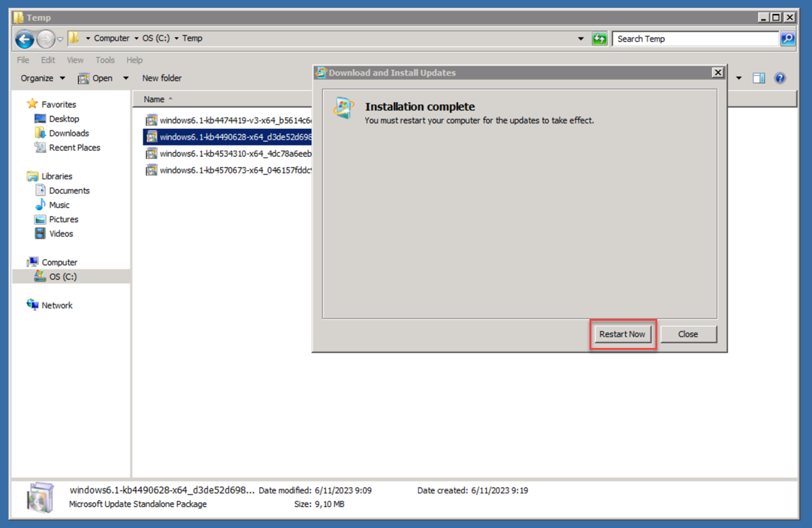Open the breadcrumb dropdown next to Computer
The image size is (812, 528).
click(x=136, y=38)
